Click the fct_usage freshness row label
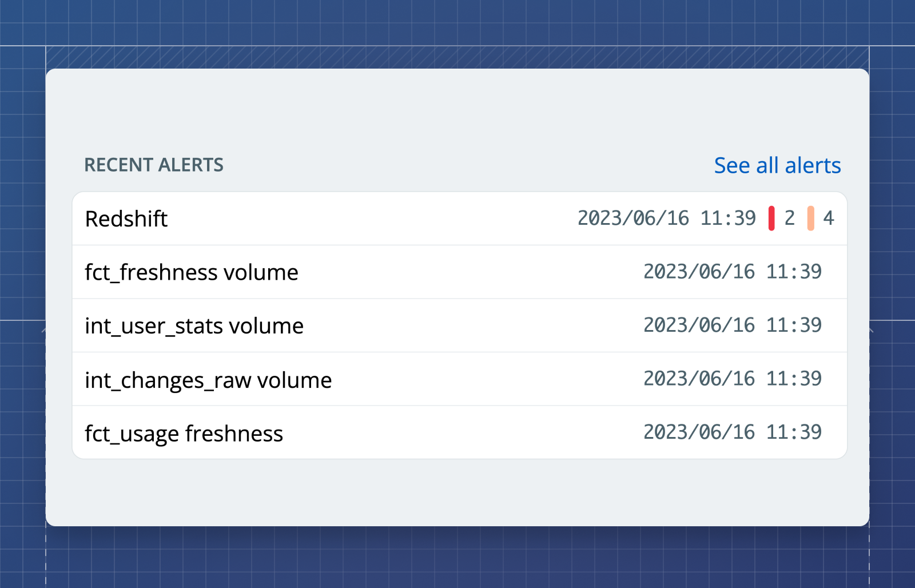Screen dimensions: 915x588 pos(184,433)
